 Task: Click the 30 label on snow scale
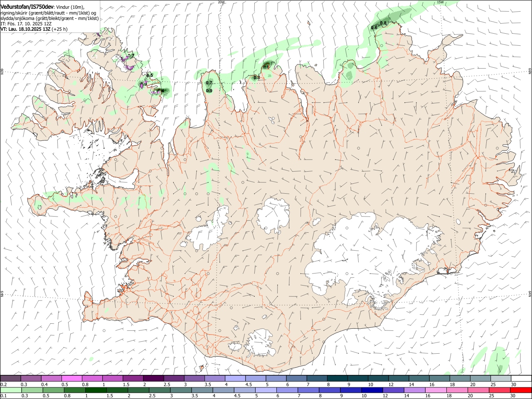click(x=514, y=384)
